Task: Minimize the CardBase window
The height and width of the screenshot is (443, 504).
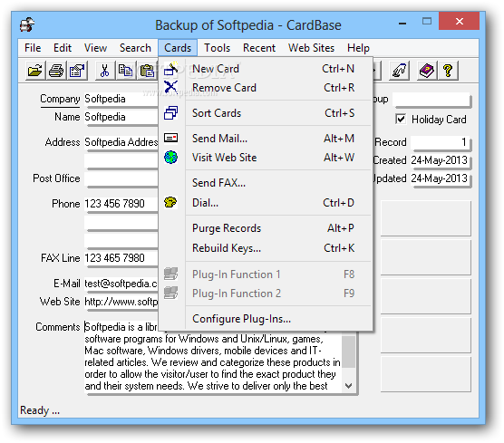Action: [402, 23]
